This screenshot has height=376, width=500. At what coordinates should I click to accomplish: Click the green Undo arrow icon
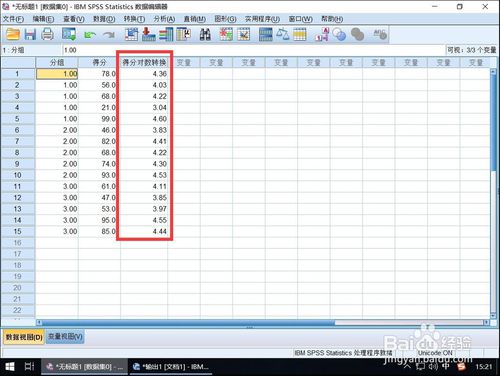coord(90,35)
